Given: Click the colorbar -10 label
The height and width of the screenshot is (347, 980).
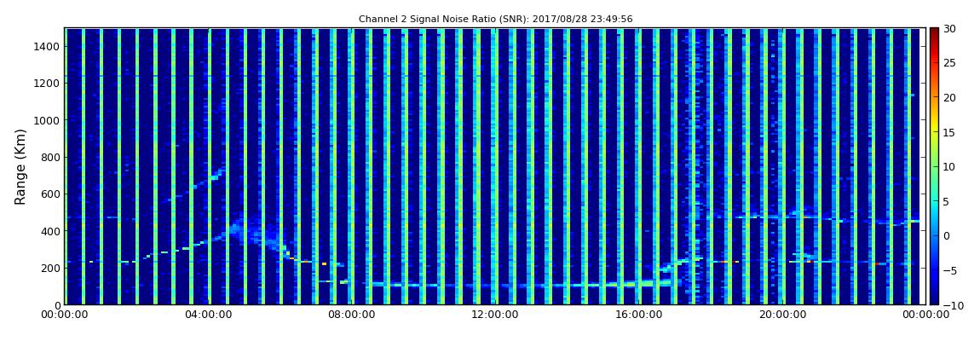Looking at the screenshot, I should (953, 305).
